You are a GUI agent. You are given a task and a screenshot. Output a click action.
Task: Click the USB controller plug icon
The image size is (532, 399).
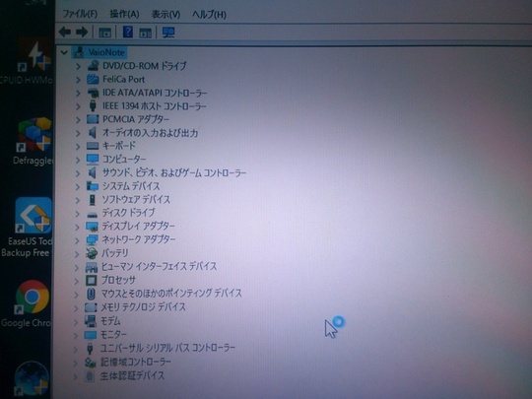coord(90,348)
